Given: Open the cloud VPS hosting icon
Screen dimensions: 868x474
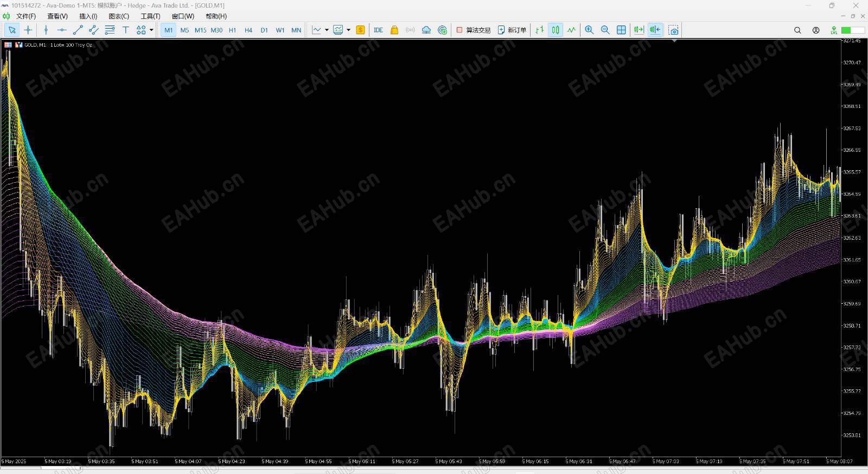Looking at the screenshot, I should 426,30.
